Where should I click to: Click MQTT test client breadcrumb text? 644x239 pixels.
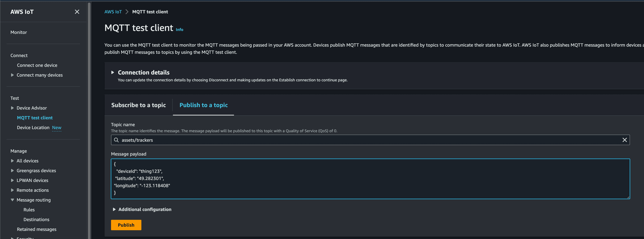pyautogui.click(x=150, y=12)
